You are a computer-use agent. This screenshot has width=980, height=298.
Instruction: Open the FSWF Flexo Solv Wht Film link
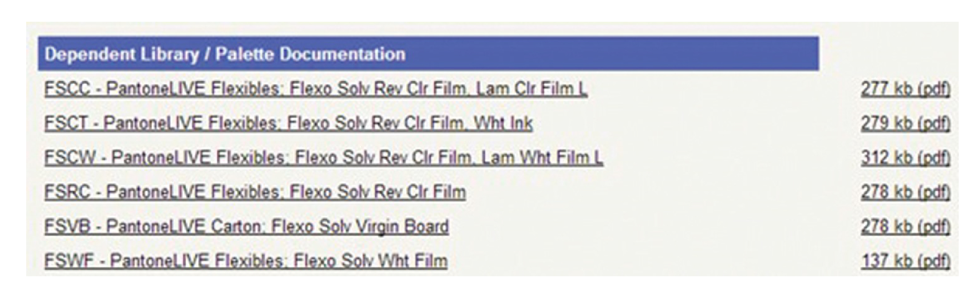(x=245, y=261)
